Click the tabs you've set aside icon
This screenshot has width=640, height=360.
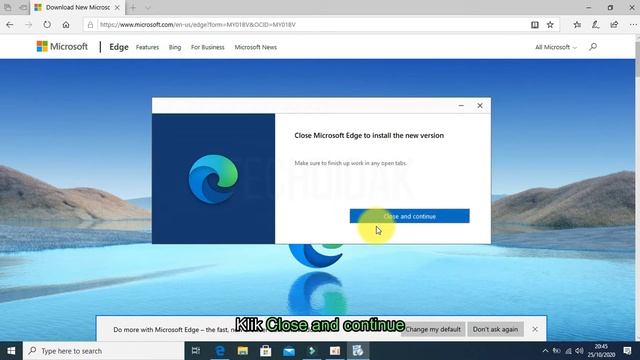8,7
